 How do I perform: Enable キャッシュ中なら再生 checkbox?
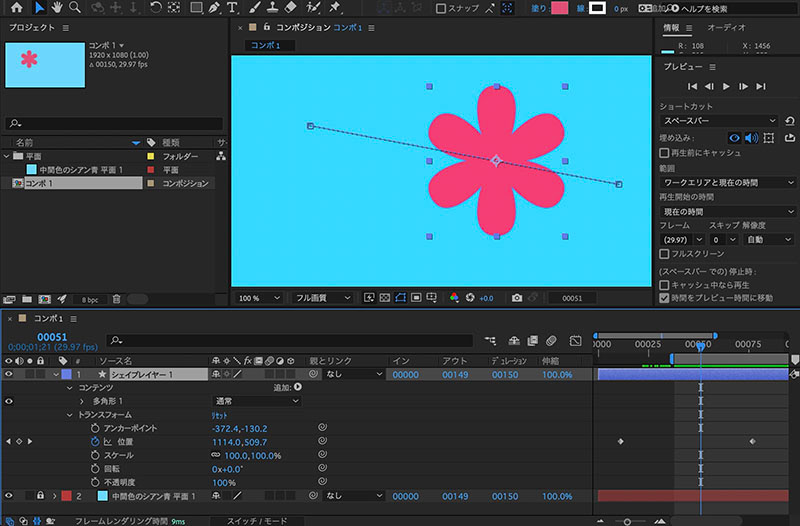click(664, 285)
